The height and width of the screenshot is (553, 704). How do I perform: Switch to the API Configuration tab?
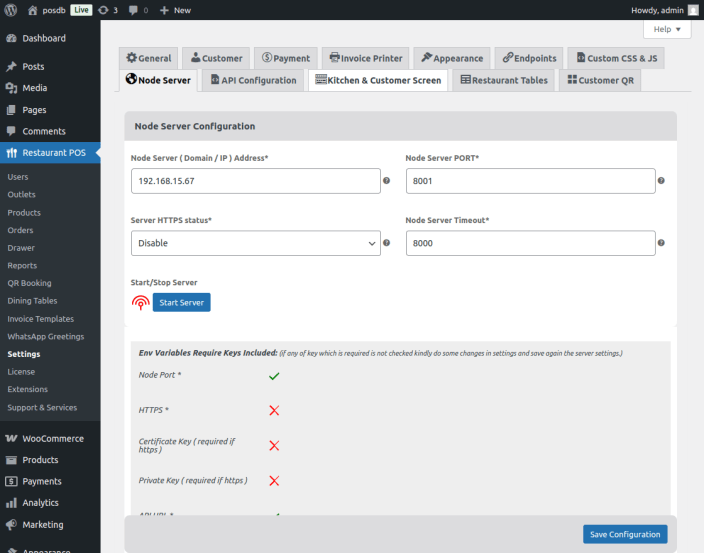point(253,80)
